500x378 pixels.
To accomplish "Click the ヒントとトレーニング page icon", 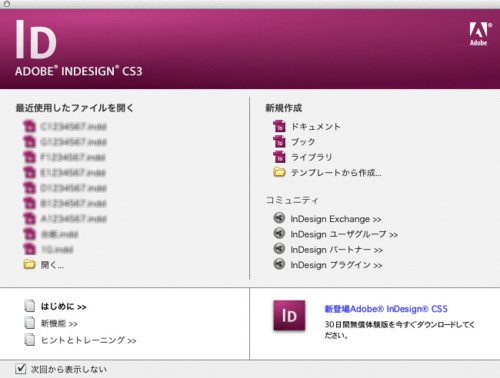I will pyautogui.click(x=30, y=340).
